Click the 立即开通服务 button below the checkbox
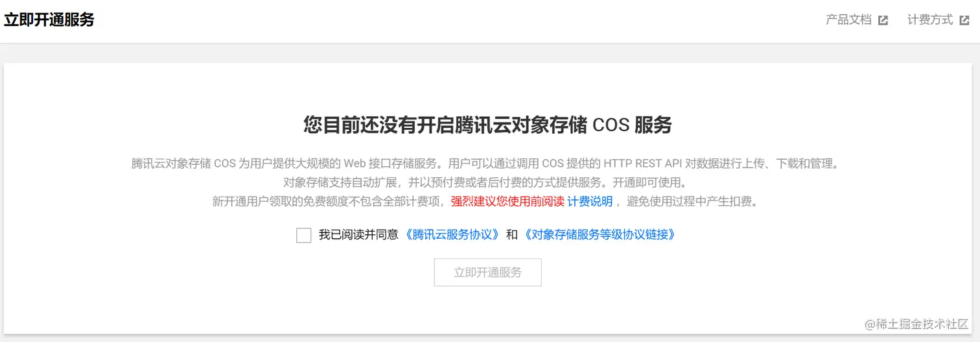This screenshot has width=980, height=342. tap(487, 273)
